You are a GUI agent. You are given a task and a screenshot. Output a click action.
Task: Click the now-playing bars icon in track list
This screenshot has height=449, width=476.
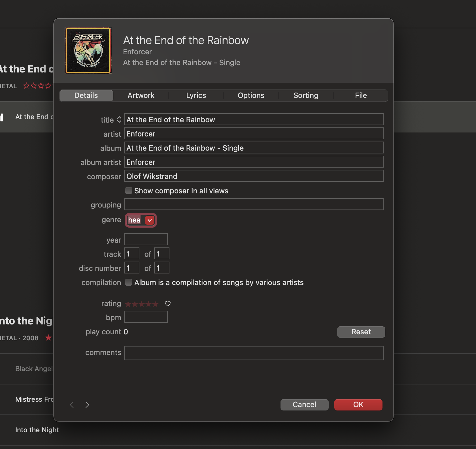point(2,117)
